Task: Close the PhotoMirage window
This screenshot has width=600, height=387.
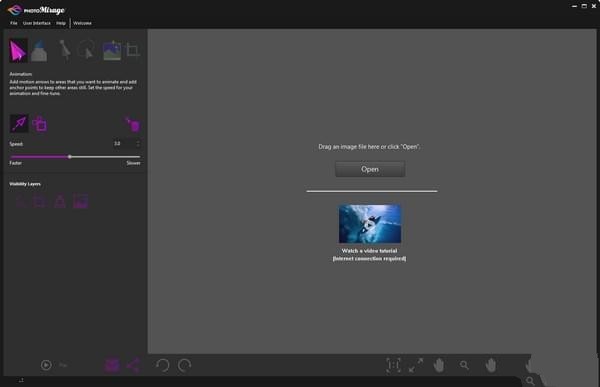Action: 594,6
